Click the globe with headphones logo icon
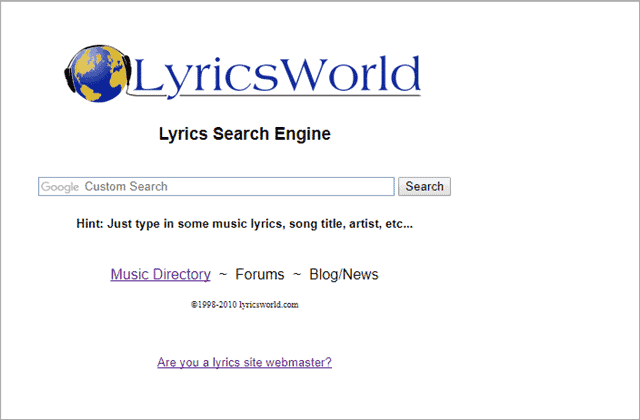This screenshot has width=640, height=420. (97, 73)
